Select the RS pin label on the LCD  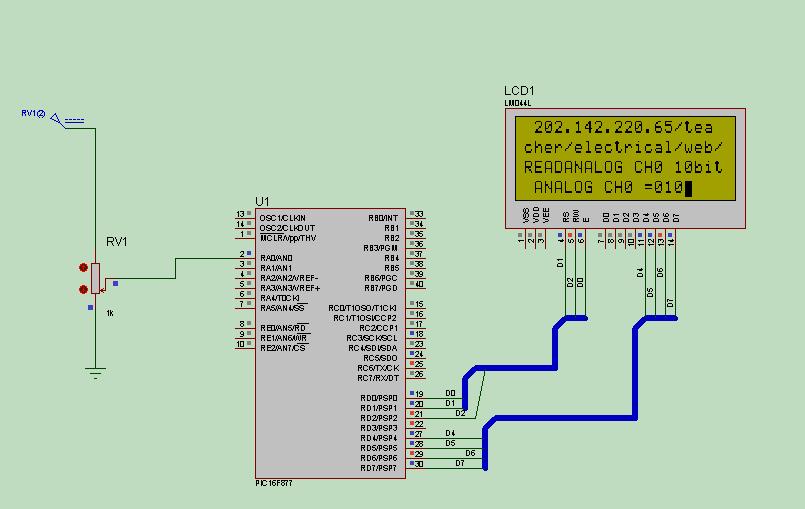pos(566,217)
